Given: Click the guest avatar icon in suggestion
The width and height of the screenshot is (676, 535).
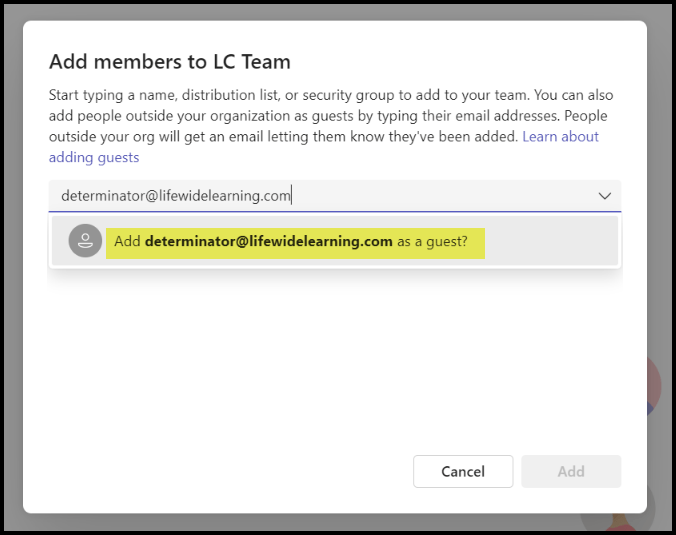Looking at the screenshot, I should click(x=85, y=241).
